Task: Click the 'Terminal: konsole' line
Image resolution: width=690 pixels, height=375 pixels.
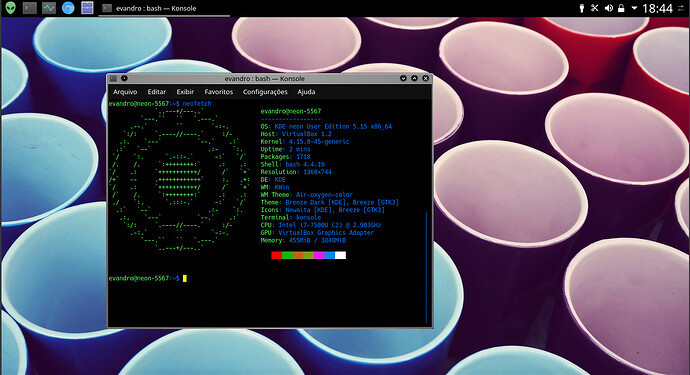Action: (x=291, y=217)
